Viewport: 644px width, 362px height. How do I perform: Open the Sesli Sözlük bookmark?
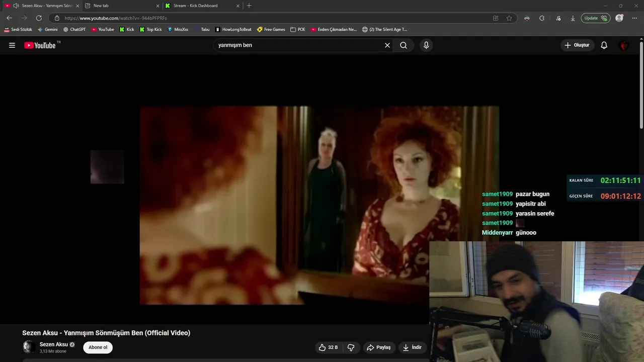tap(18, 30)
